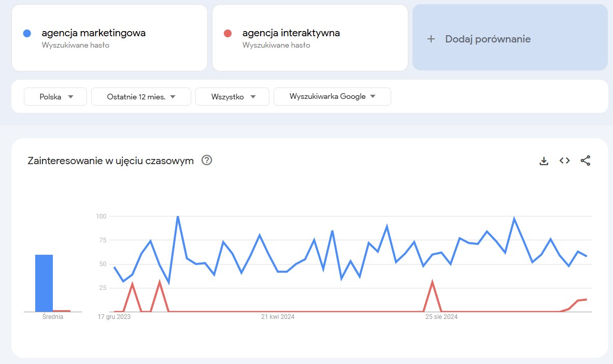The height and width of the screenshot is (364, 613).
Task: Share the interest over time chart
Action: click(585, 161)
